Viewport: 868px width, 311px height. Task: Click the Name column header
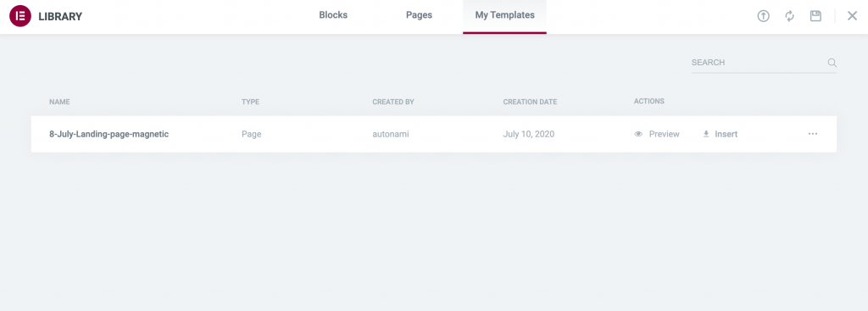pyautogui.click(x=59, y=102)
